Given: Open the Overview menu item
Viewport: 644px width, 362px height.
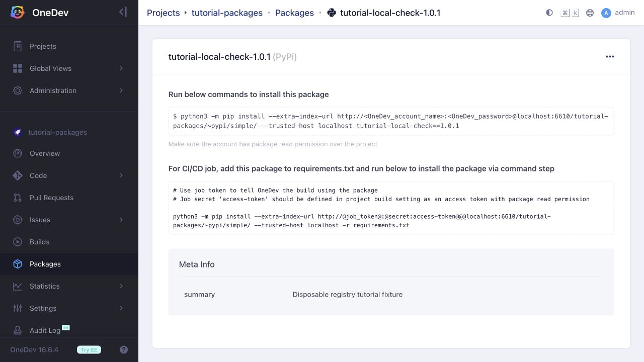Looking at the screenshot, I should click(69, 153).
